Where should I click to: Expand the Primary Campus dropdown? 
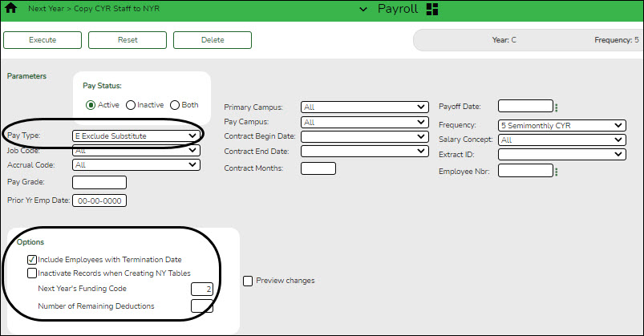[x=364, y=107]
